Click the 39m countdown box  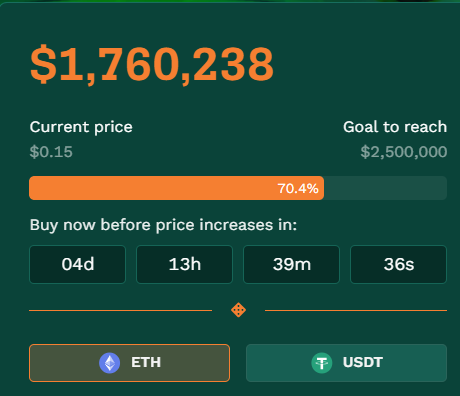[x=291, y=264]
